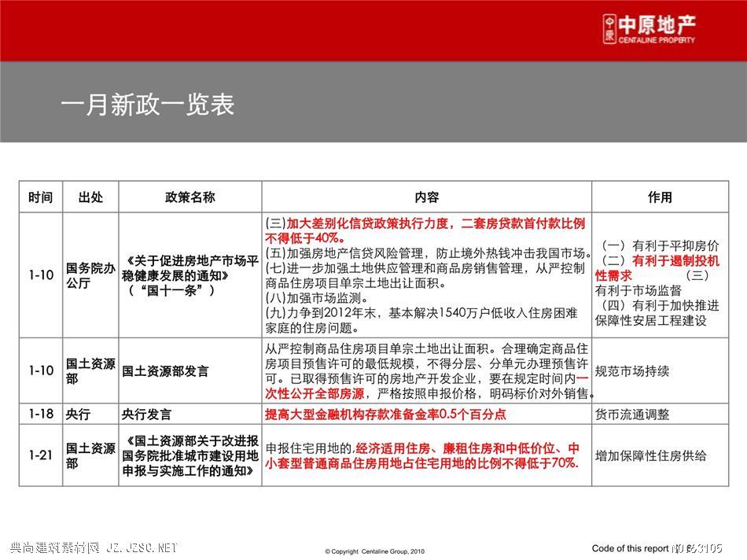
Task: Click the text 申报住宅用地的
Action: (309, 448)
